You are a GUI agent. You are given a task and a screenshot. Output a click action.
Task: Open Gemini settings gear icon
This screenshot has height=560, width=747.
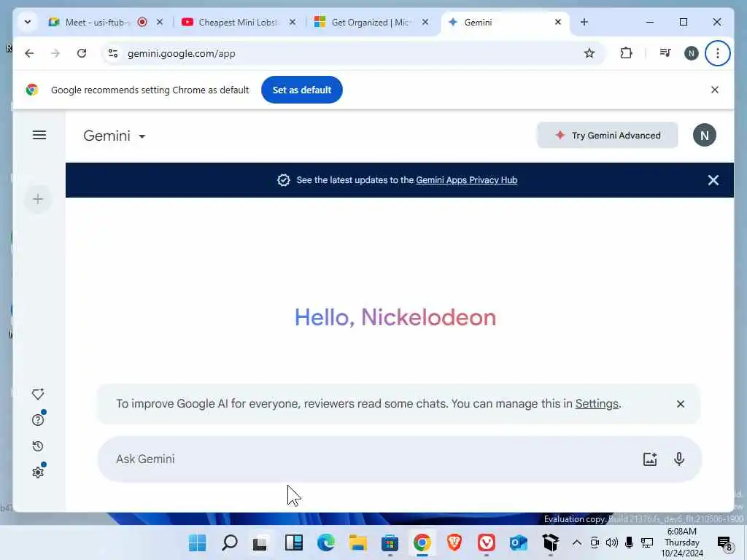coord(38,472)
